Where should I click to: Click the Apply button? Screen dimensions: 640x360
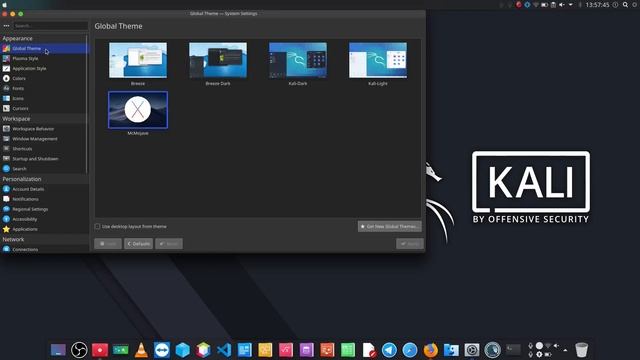click(410, 244)
